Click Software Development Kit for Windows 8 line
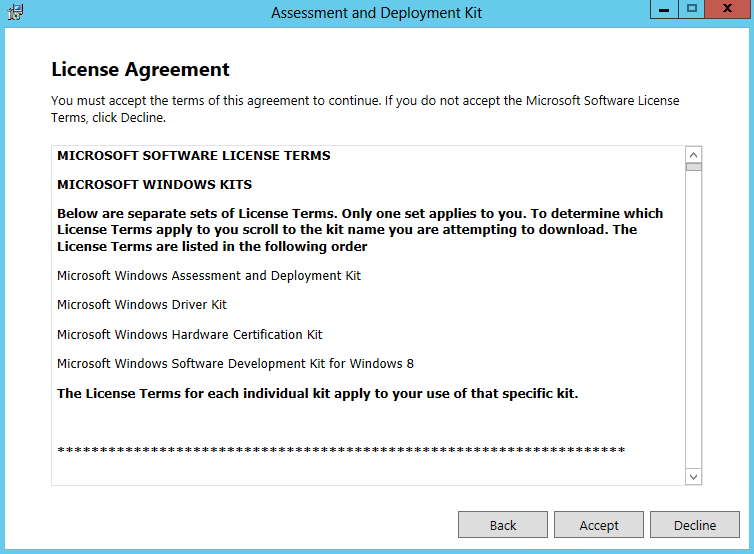 (x=235, y=364)
